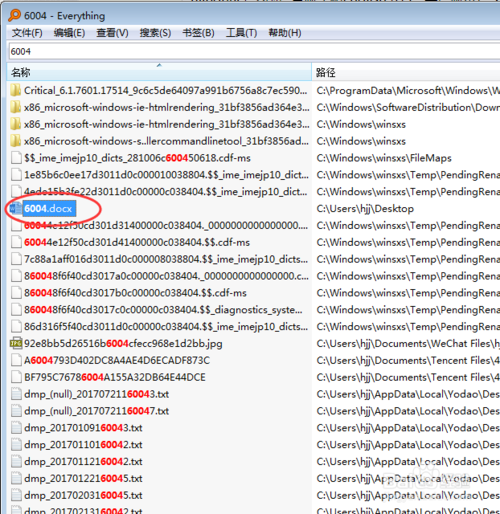Open the 查看(V) menu
Image resolution: width=500 pixels, height=514 pixels.
(x=112, y=33)
